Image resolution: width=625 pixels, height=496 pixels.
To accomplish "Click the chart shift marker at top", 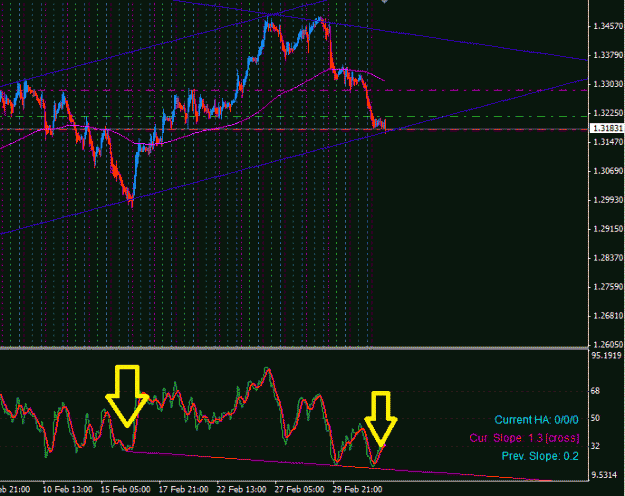I will click(x=384, y=2).
